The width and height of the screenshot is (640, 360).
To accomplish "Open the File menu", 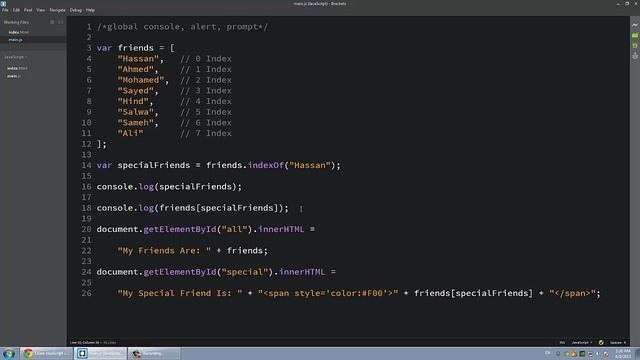I will pyautogui.click(x=5, y=10).
